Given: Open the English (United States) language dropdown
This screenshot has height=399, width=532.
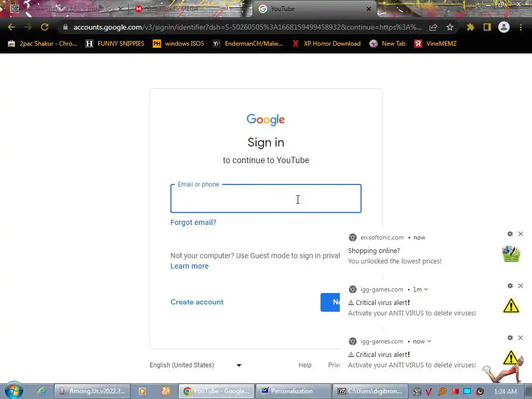Looking at the screenshot, I should [196, 365].
